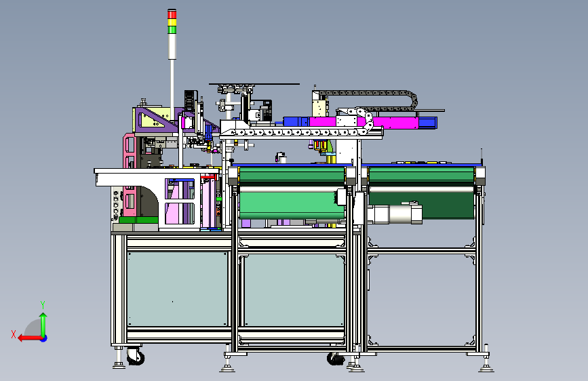Select the pink frame plate on the left side
Viewport: 588px width, 381px height.
coord(130,174)
